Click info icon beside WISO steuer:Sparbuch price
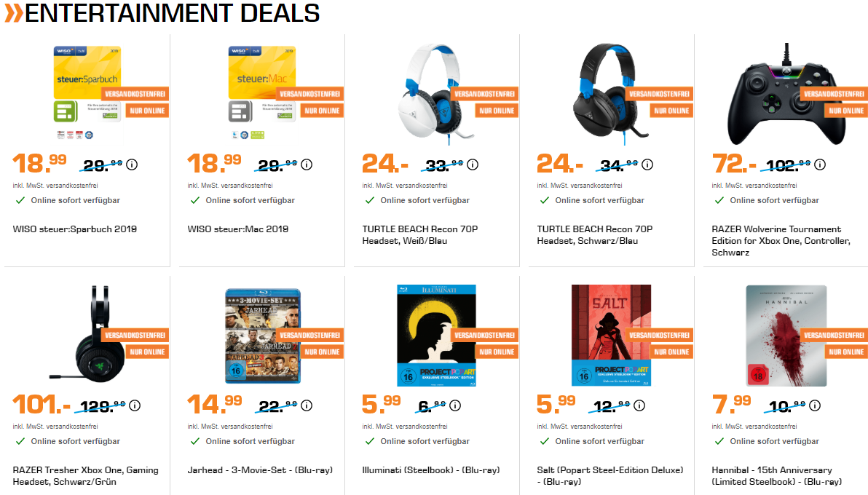This screenshot has width=868, height=495. [x=132, y=165]
